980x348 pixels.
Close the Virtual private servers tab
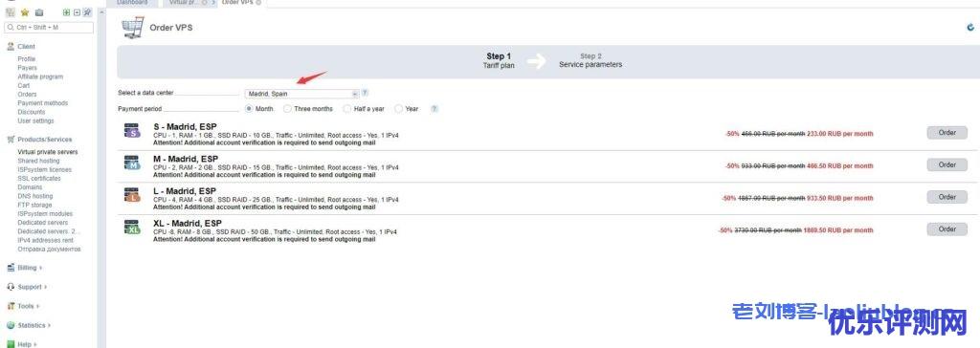(x=205, y=3)
